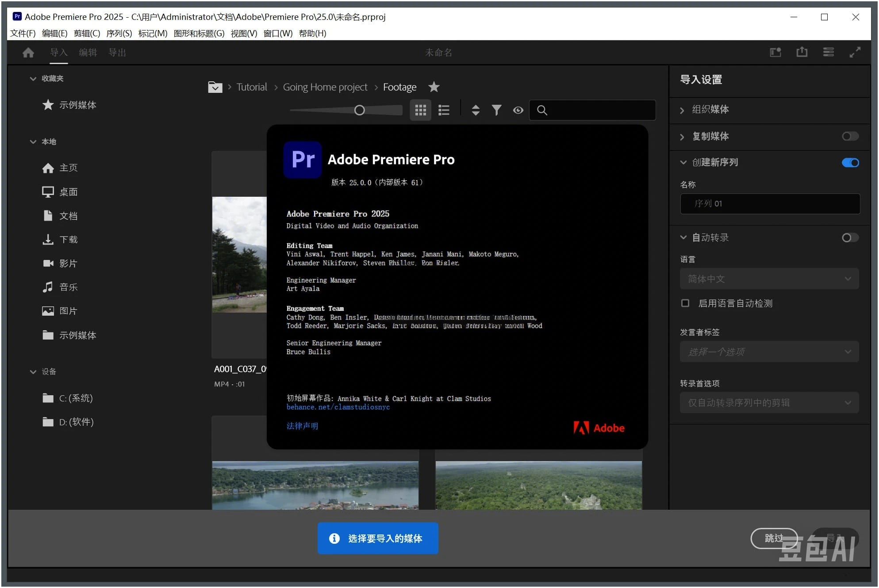Image resolution: width=879 pixels, height=588 pixels.
Task: Open the behance.net/clamstudiosnyc link
Action: tap(338, 407)
